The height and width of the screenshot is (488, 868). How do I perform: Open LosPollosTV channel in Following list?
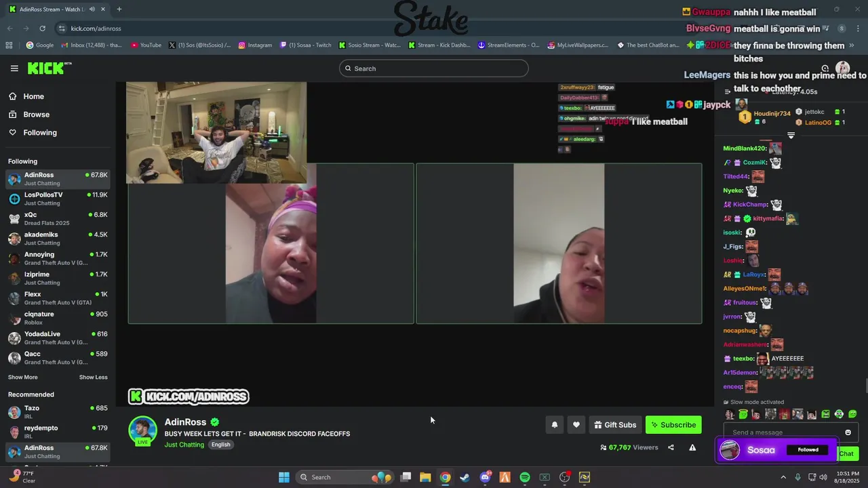point(58,199)
